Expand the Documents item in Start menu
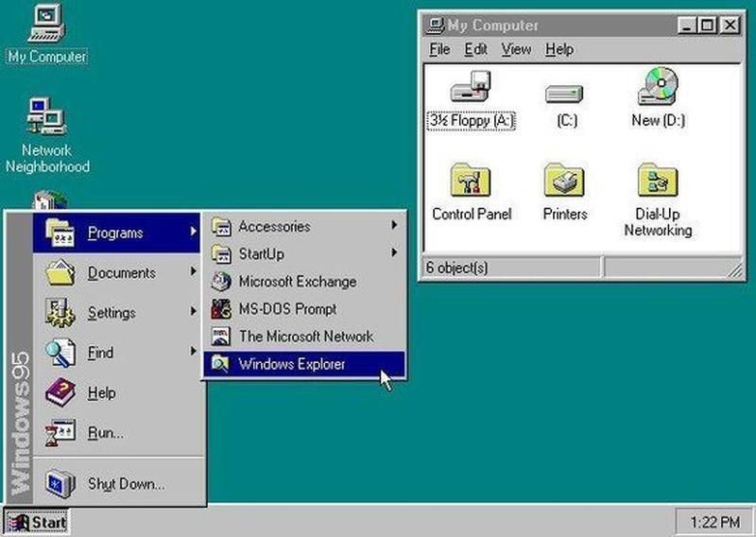Image resolution: width=756 pixels, height=537 pixels. (121, 273)
